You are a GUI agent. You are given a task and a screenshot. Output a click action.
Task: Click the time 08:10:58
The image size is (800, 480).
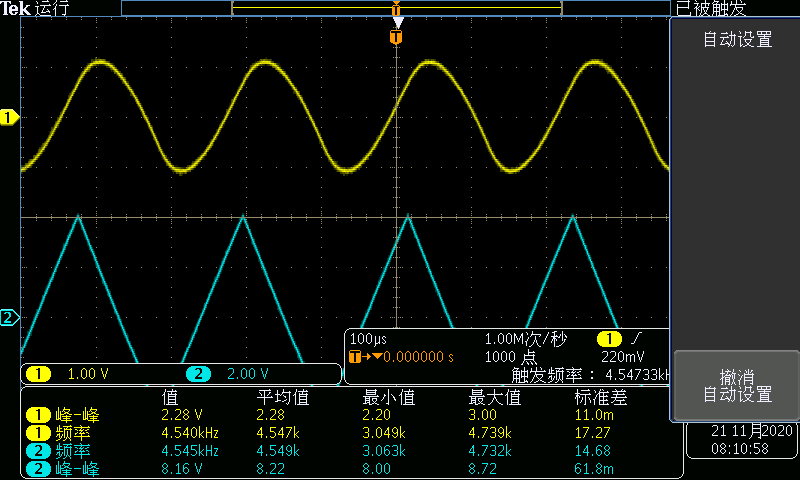tap(740, 449)
